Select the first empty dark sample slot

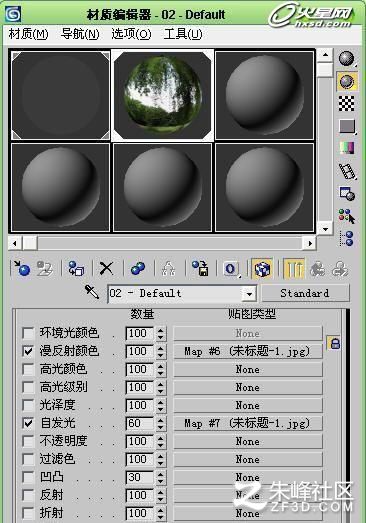tap(61, 95)
